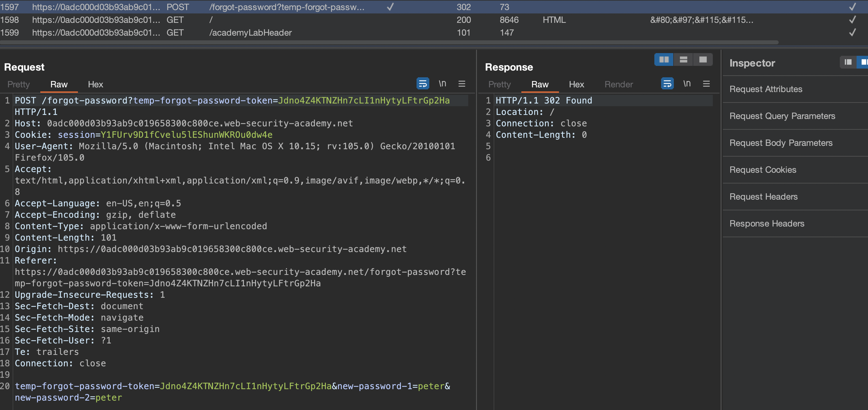Toggle line wrap in Request panel
The height and width of the screenshot is (410, 868).
coord(423,84)
